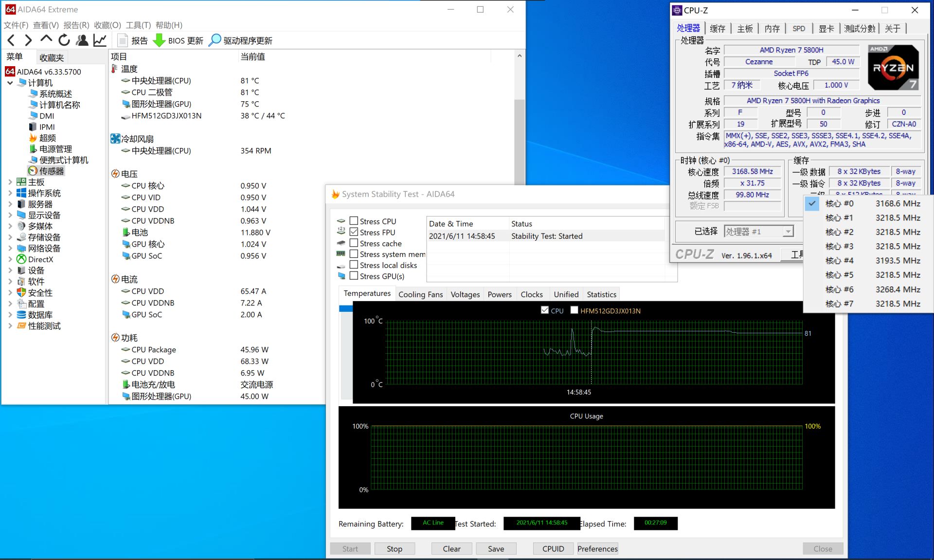Enable Stress cache checkbox

[x=354, y=243]
